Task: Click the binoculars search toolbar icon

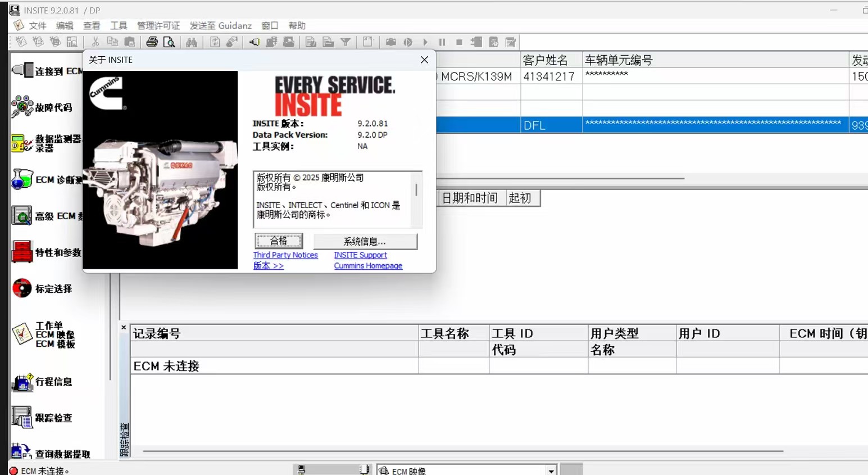Action: tap(192, 42)
